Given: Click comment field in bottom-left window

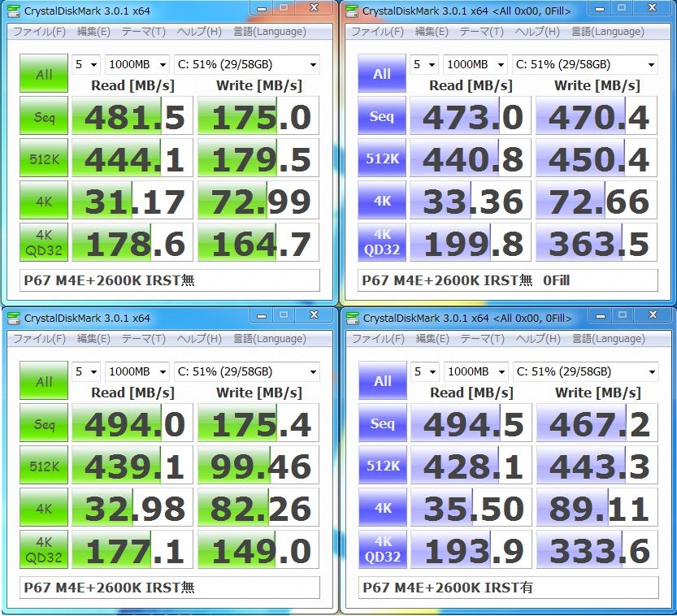Looking at the screenshot, I should click(x=170, y=588).
